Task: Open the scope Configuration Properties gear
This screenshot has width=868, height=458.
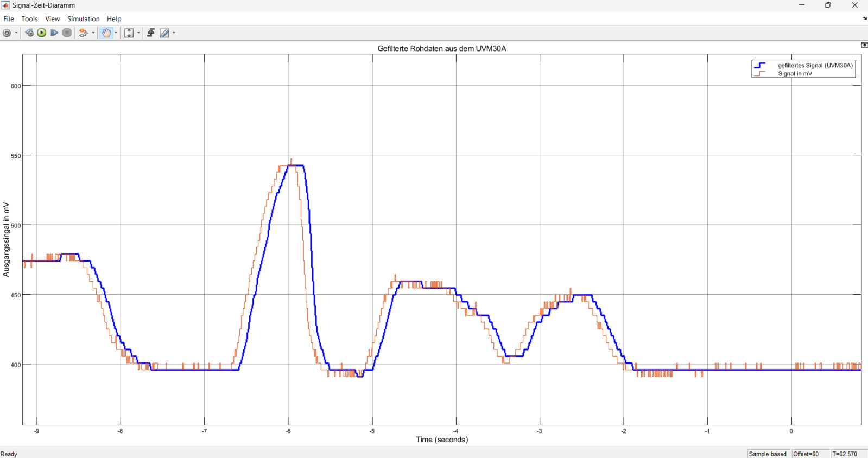Action: [x=7, y=33]
